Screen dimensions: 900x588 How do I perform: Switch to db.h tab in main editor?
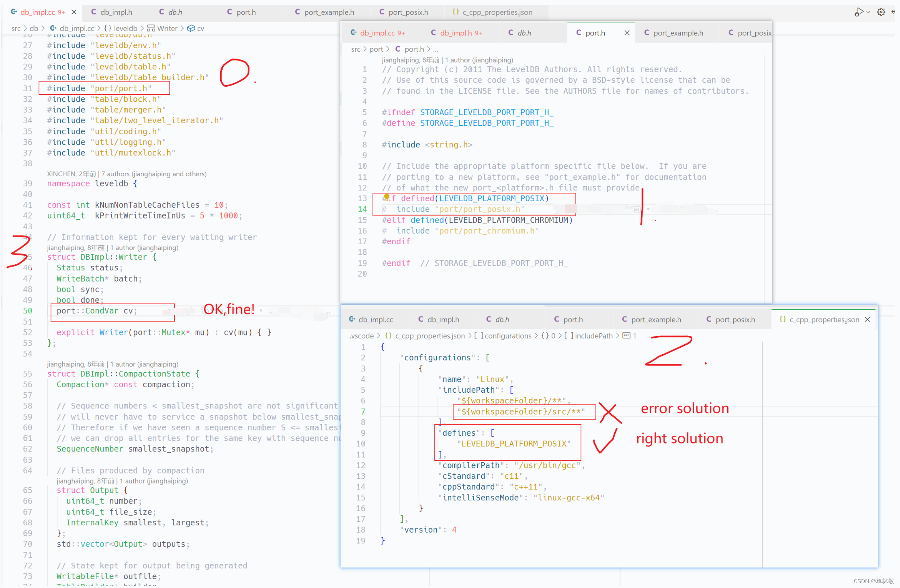(x=175, y=12)
